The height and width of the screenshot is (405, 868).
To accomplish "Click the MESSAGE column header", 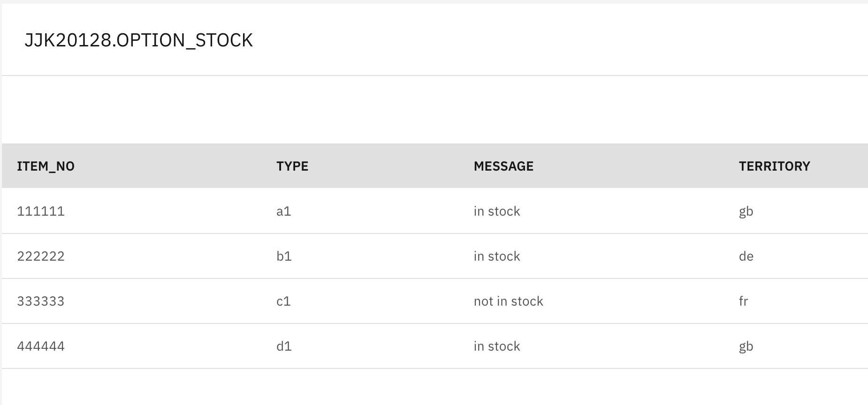I will [x=503, y=166].
